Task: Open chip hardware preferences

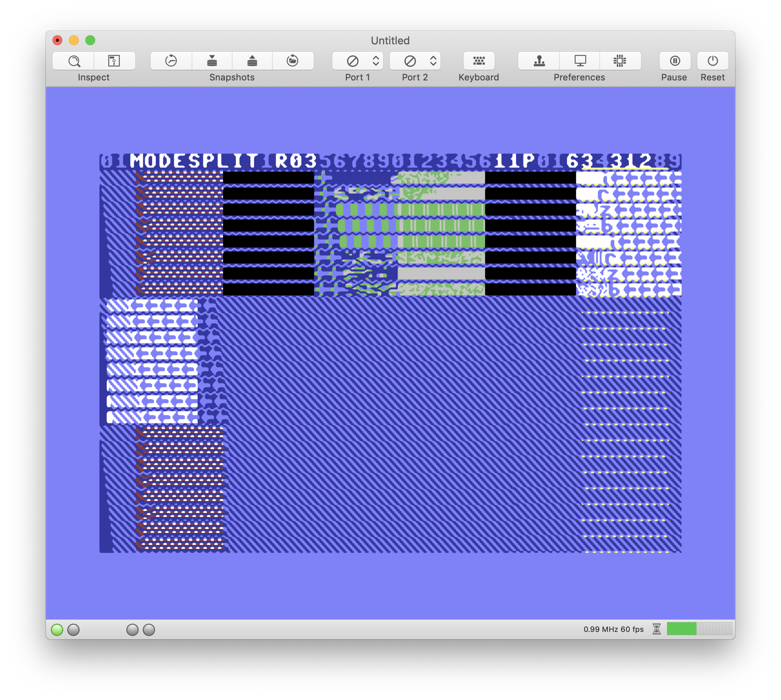Action: 620,61
